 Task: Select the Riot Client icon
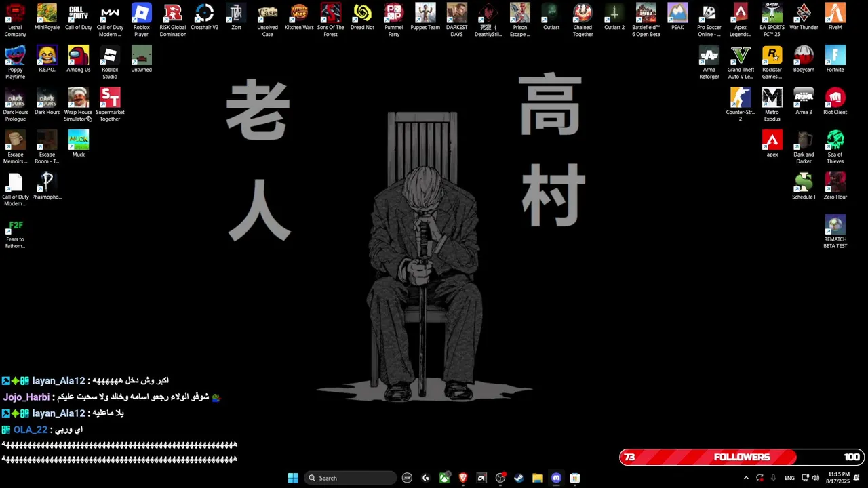[x=835, y=102]
